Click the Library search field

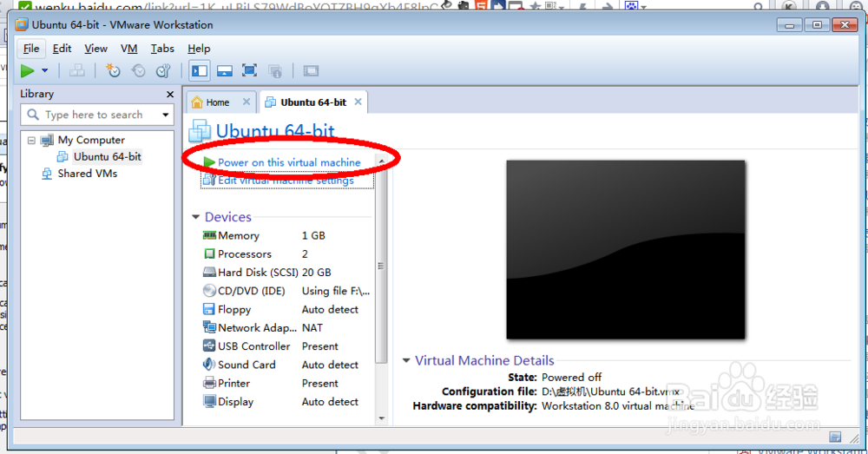pos(97,115)
